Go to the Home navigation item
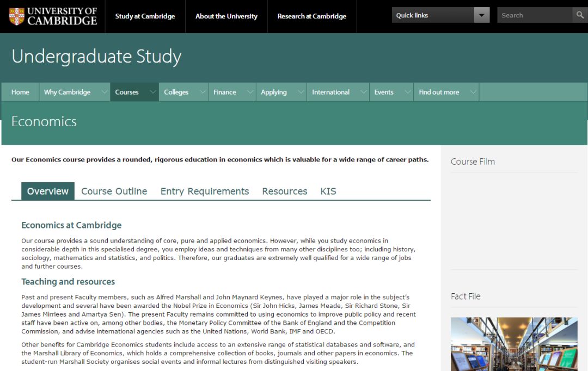This screenshot has width=588, height=371. (x=20, y=92)
